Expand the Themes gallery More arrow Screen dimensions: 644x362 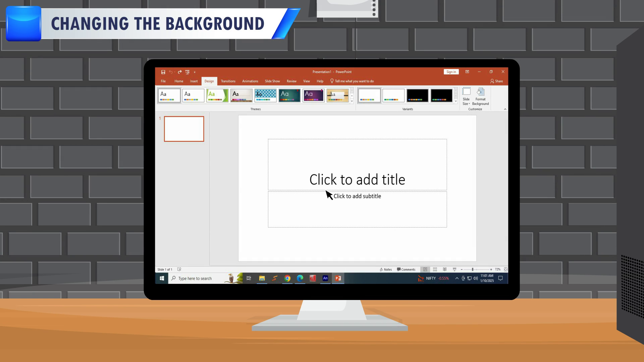tap(352, 101)
